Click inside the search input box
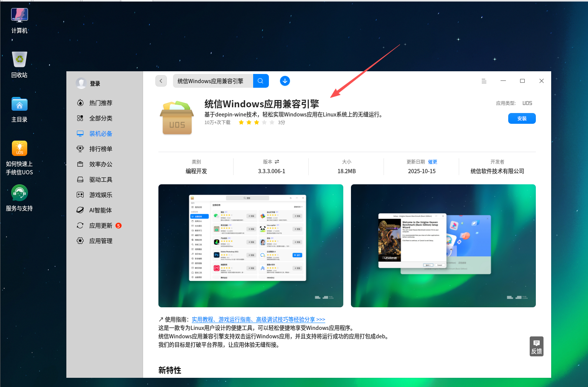The image size is (588, 387). pyautogui.click(x=212, y=81)
